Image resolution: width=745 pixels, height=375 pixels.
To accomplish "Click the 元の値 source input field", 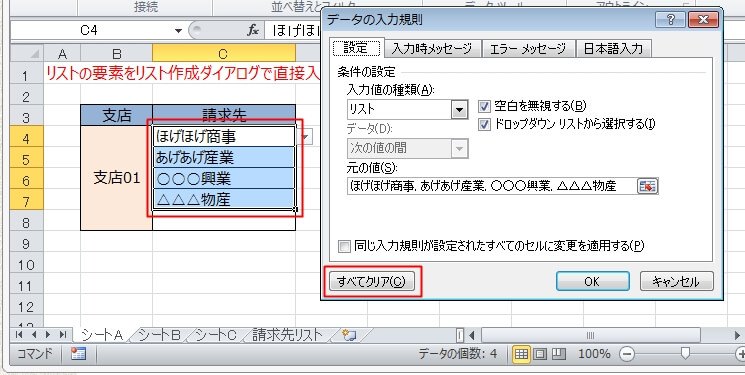I will [x=492, y=186].
